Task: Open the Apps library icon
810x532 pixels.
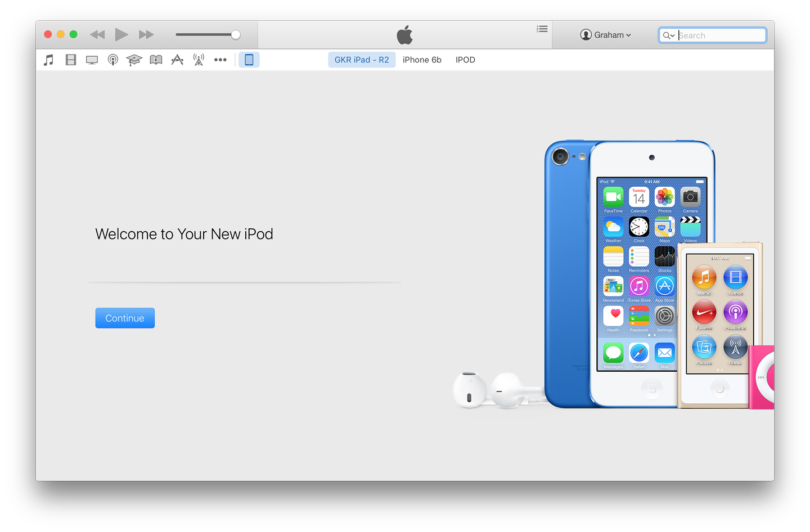Action: [x=177, y=60]
